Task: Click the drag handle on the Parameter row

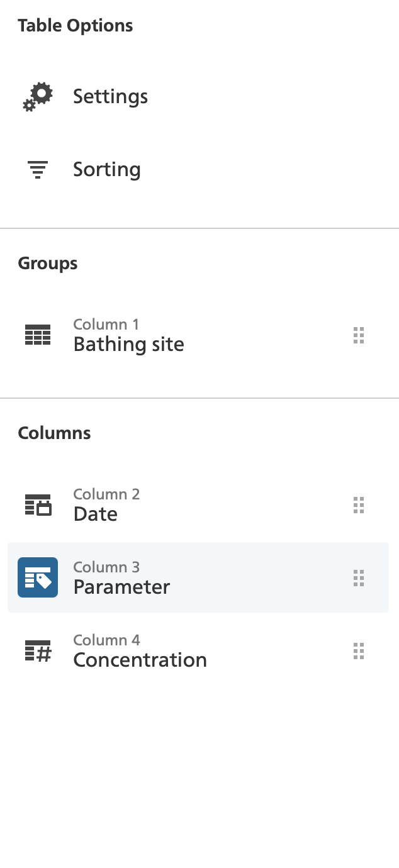Action: coord(359,577)
